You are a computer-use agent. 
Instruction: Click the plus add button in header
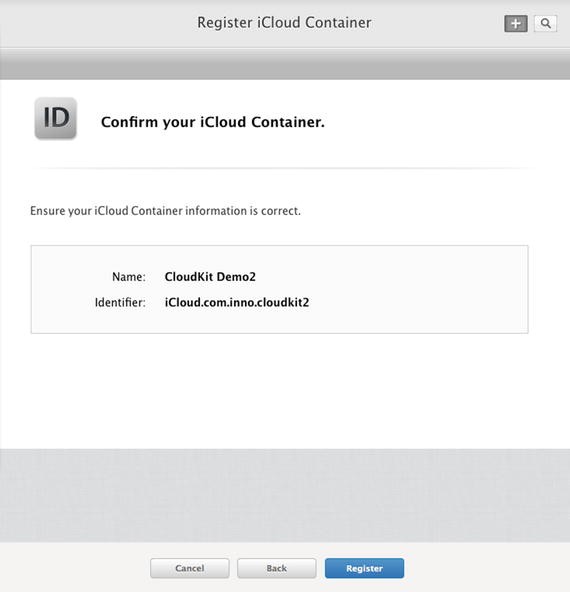[516, 24]
